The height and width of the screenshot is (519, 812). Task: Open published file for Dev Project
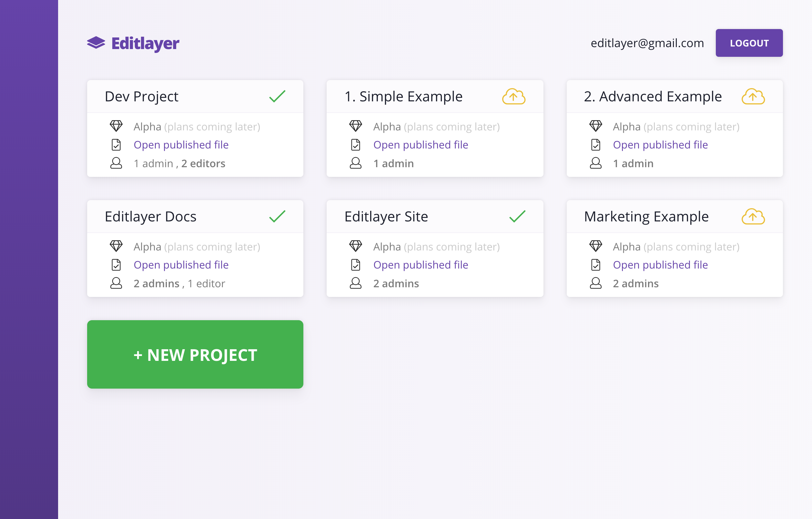point(181,145)
